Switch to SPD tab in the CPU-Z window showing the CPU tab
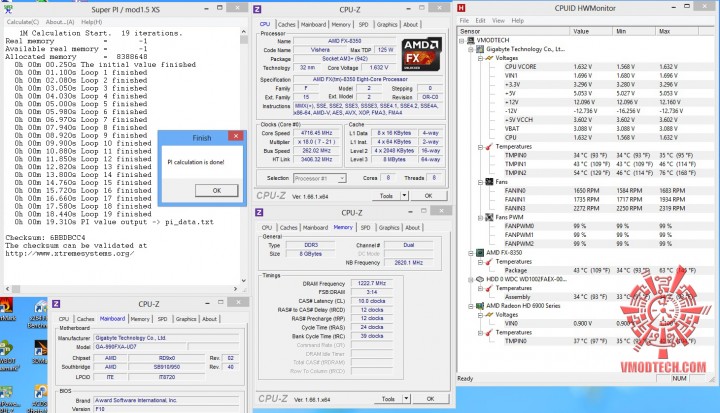The height and width of the screenshot is (413, 720). [363, 24]
